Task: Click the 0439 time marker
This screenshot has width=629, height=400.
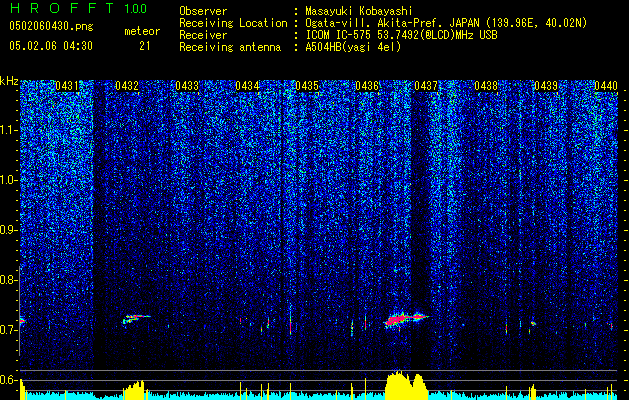Action: point(546,85)
